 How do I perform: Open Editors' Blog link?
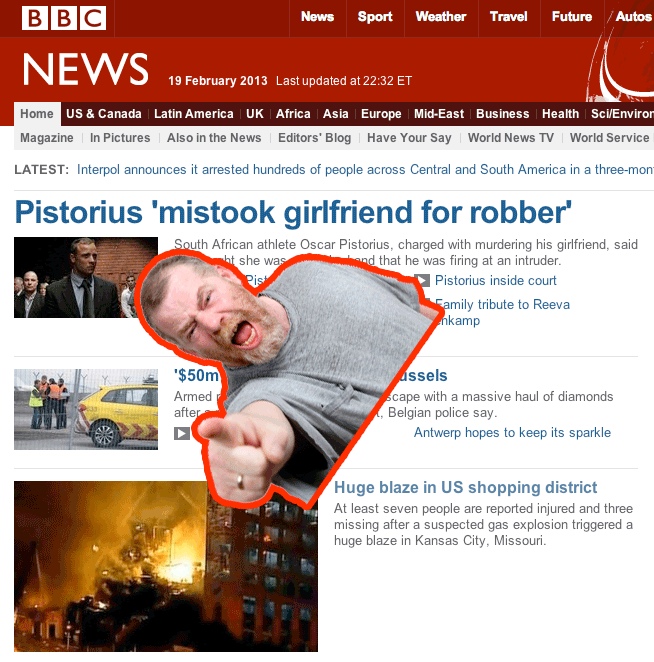click(x=315, y=138)
